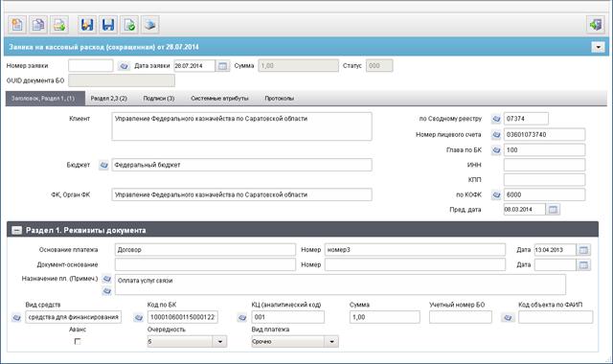Click the Основание платежа Дата field 13.04.2013
This screenshot has width=613, height=364.
coord(556,250)
